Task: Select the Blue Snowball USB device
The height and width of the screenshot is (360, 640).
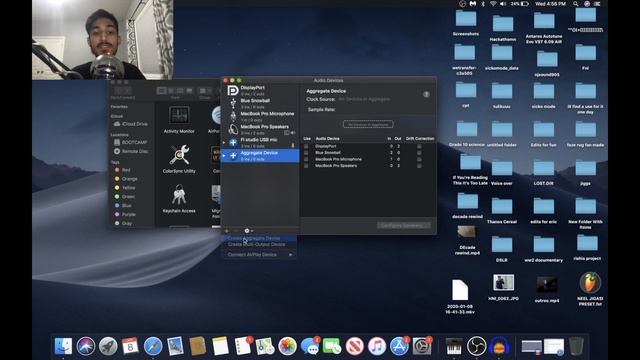Action: pos(260,103)
